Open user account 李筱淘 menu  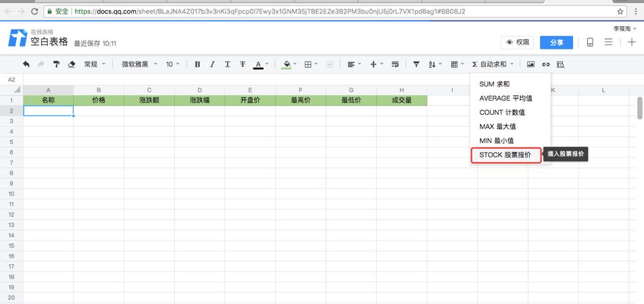click(624, 29)
